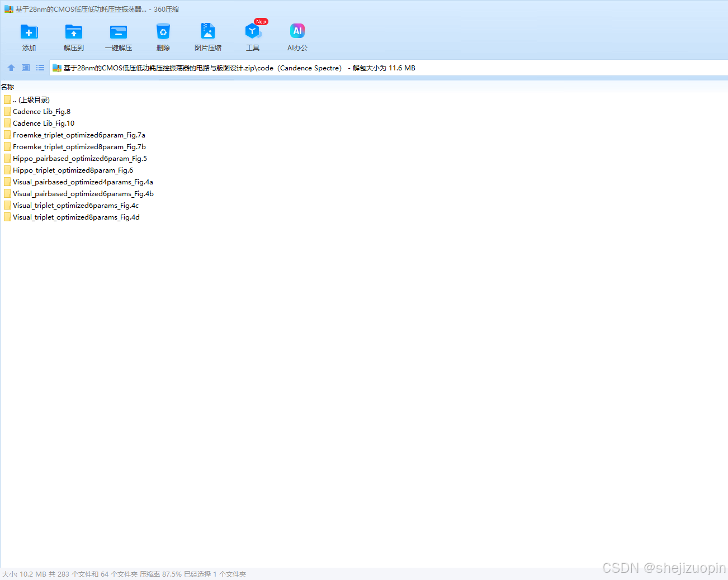The height and width of the screenshot is (580, 728).
Task: Click the 360压缩 app icon in title bar
Action: (8, 9)
